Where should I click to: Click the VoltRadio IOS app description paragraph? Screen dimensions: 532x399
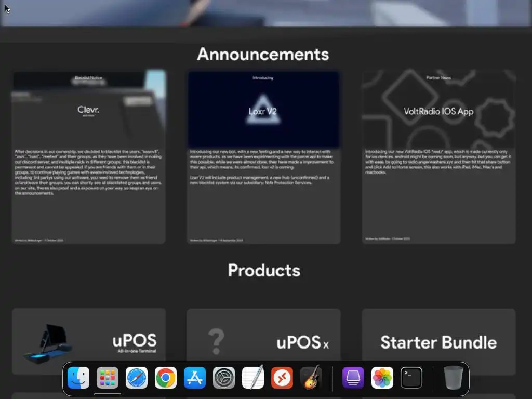(x=437, y=162)
